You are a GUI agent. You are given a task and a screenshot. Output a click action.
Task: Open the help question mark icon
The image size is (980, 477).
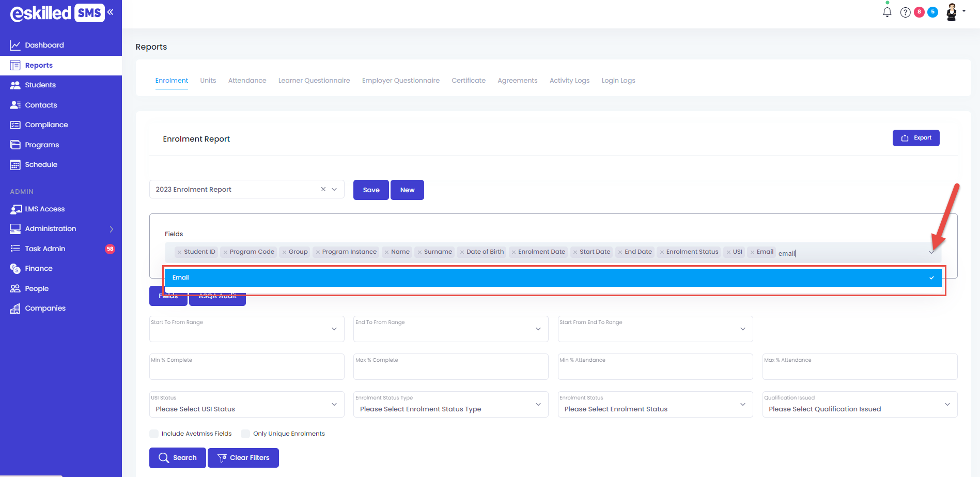(905, 12)
